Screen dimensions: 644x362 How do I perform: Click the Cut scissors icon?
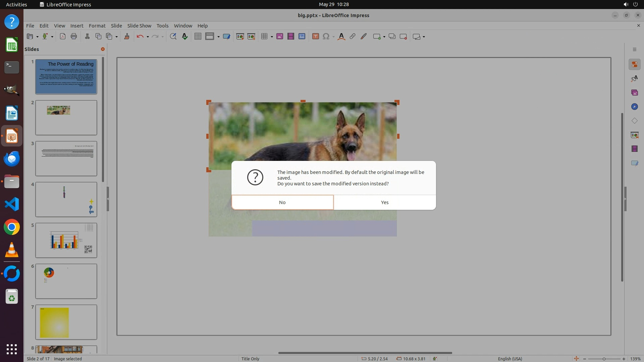[87, 37]
